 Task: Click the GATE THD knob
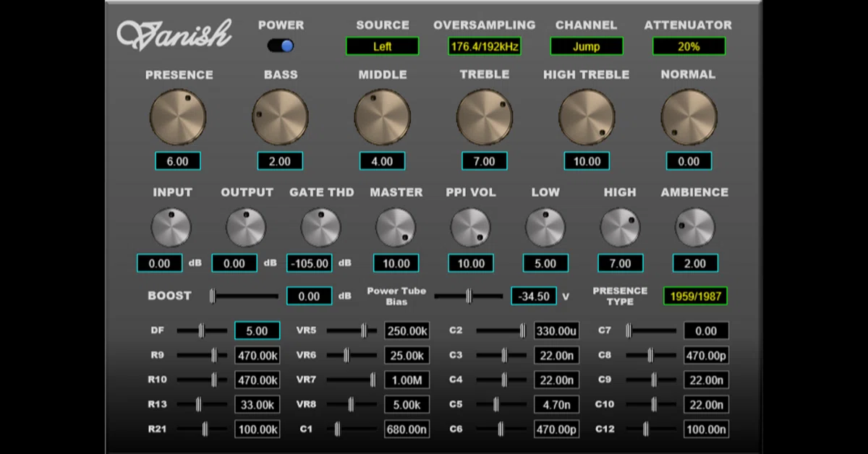[320, 228]
